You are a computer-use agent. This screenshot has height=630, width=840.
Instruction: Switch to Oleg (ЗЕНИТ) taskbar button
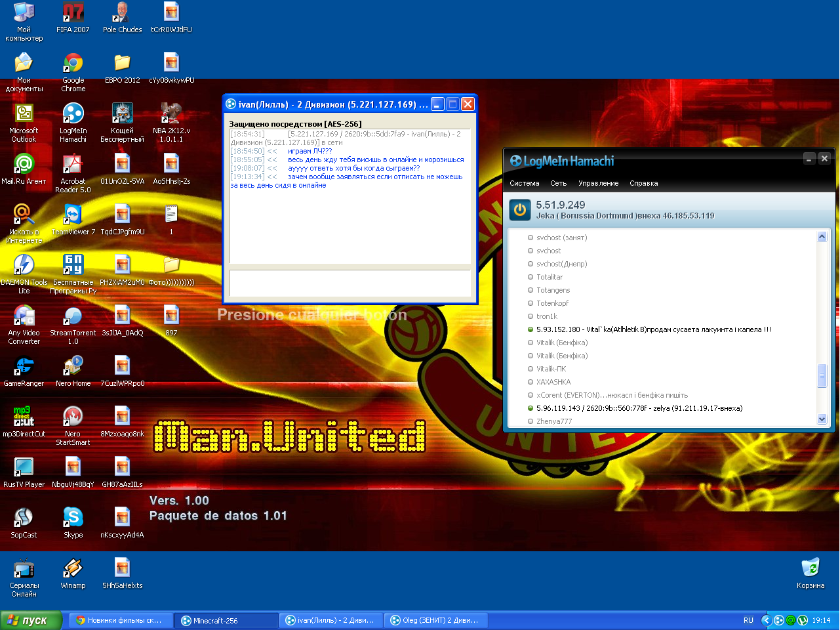436,620
